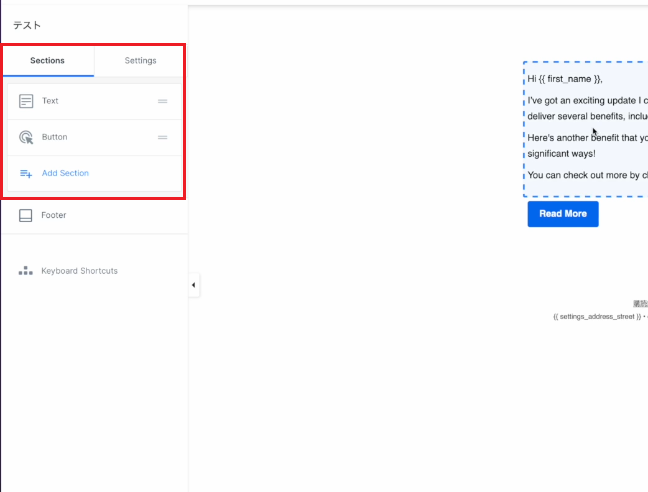Switch to the Sections tab
648x492 pixels.
coord(48,61)
